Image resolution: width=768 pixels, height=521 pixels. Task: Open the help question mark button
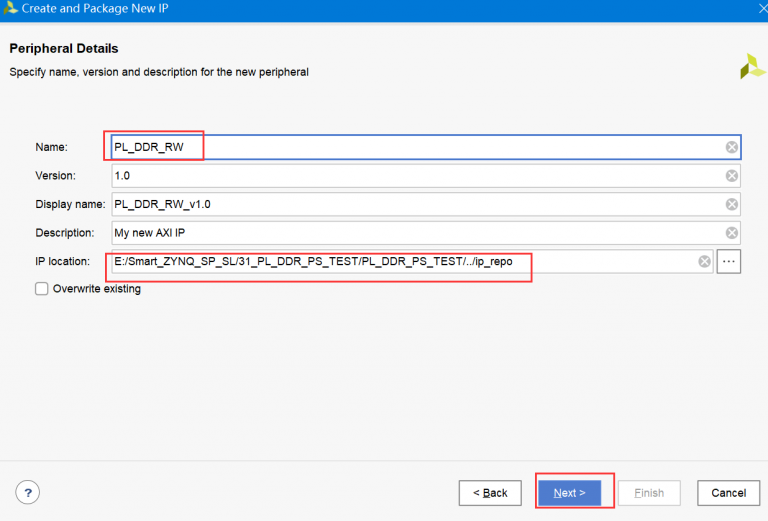[27, 492]
